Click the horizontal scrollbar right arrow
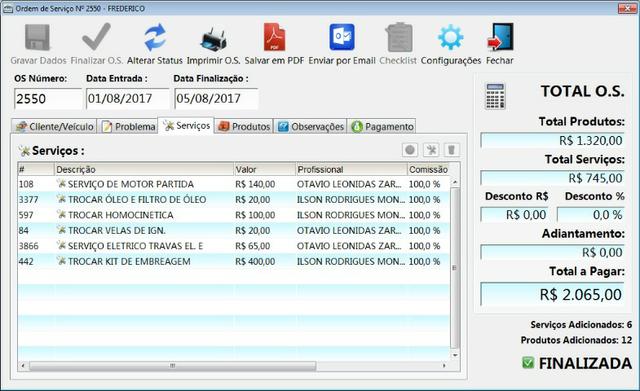This screenshot has height=391, width=640. pyautogui.click(x=444, y=366)
